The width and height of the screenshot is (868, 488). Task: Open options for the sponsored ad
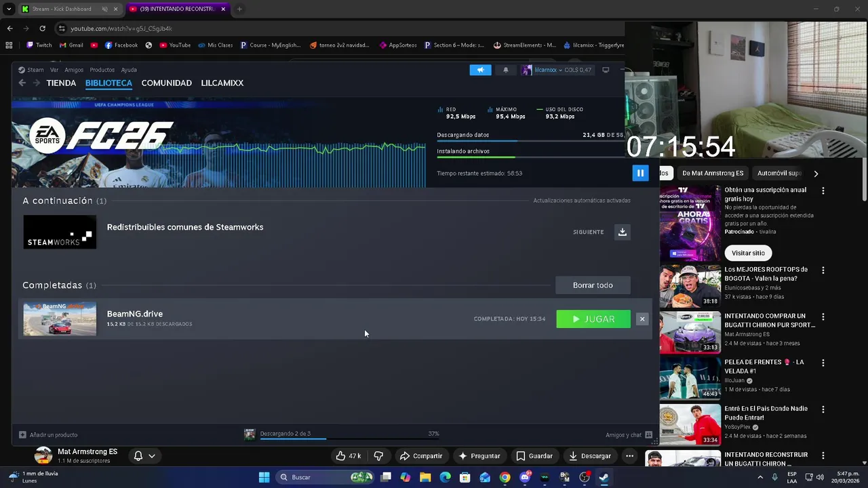tap(823, 191)
